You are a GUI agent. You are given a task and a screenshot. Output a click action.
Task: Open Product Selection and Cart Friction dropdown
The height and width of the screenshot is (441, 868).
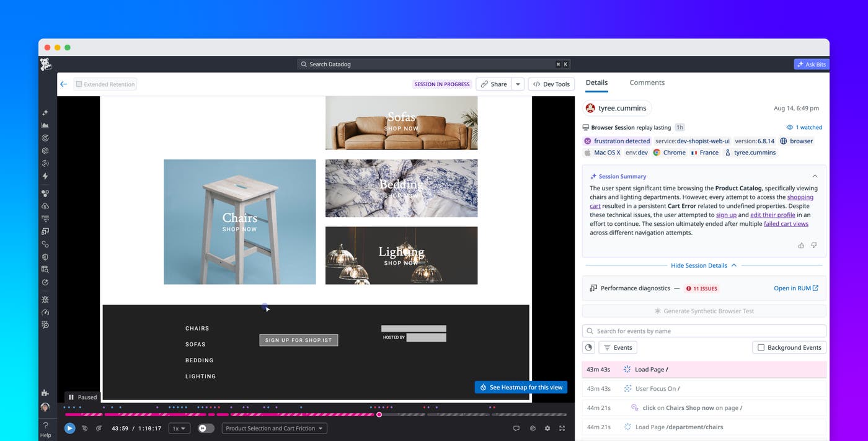[274, 428]
